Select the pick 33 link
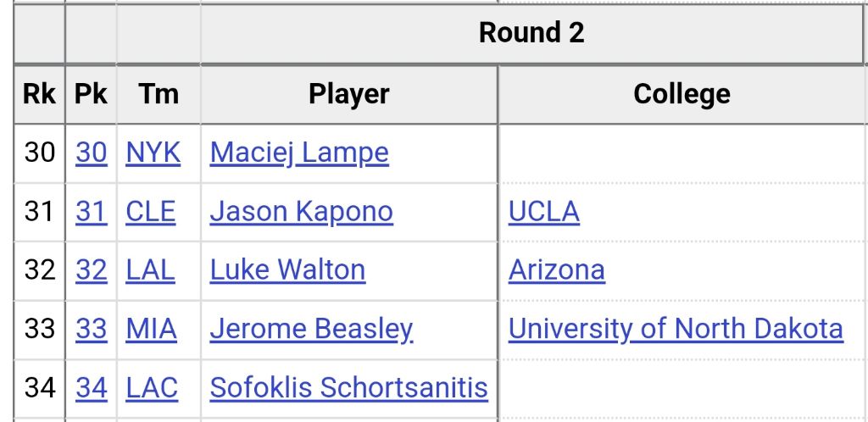Viewport: 868px width, 422px height. pos(92,328)
